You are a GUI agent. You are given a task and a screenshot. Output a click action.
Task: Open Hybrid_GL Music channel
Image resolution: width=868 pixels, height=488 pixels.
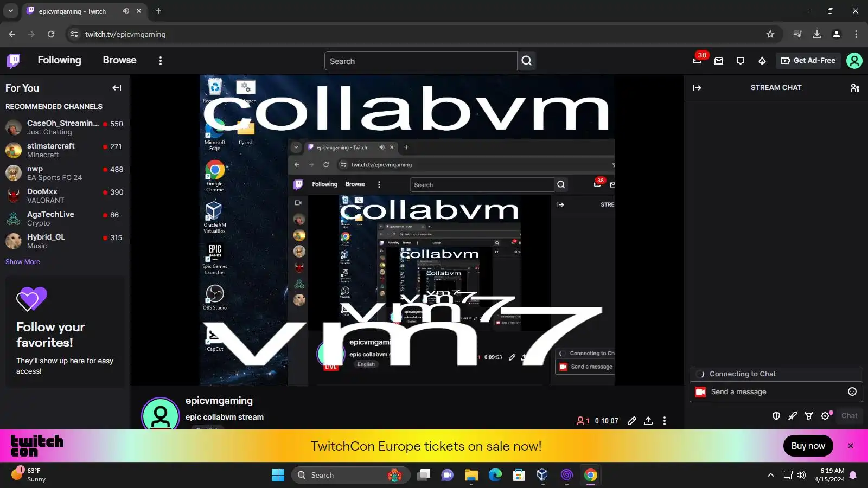[65, 241]
